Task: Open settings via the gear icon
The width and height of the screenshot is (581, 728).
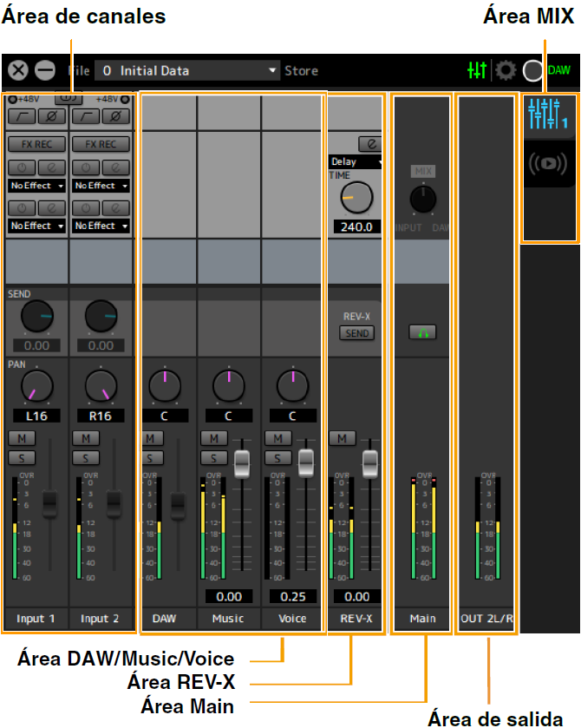Action: pos(506,70)
